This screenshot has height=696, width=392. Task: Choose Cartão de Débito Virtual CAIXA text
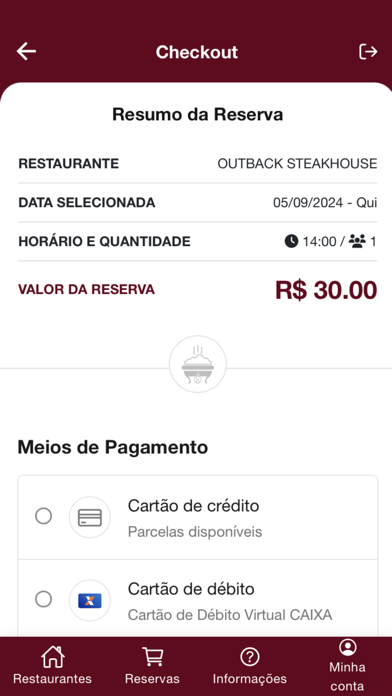230,615
